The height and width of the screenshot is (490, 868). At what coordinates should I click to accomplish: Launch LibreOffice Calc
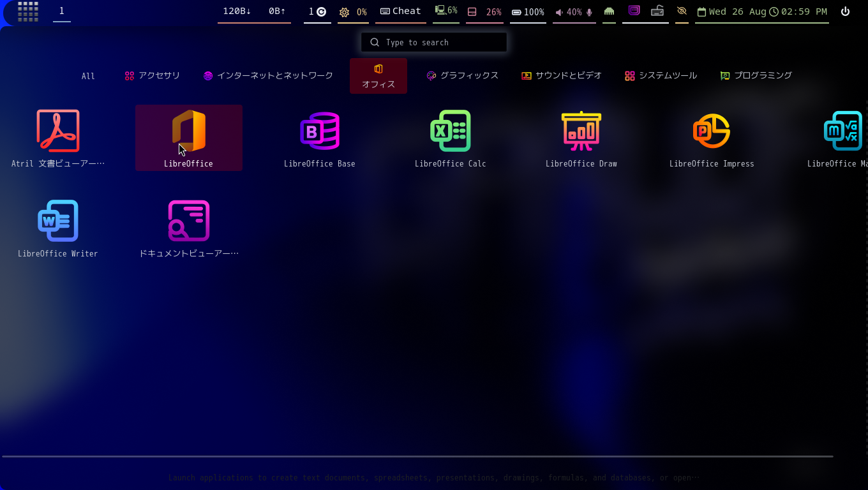click(451, 138)
